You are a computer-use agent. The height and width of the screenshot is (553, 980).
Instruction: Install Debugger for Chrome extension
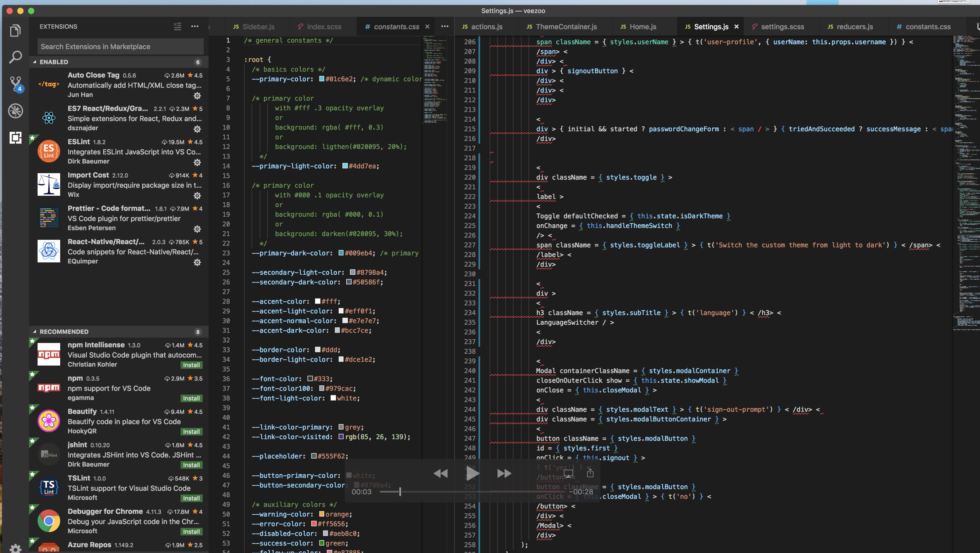[x=191, y=531]
